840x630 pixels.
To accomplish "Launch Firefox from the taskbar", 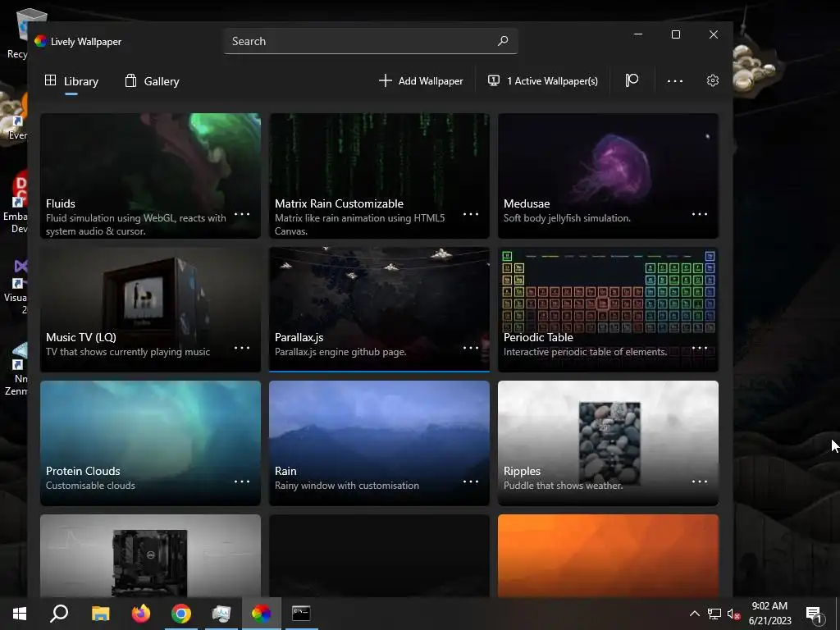I will pyautogui.click(x=141, y=614).
